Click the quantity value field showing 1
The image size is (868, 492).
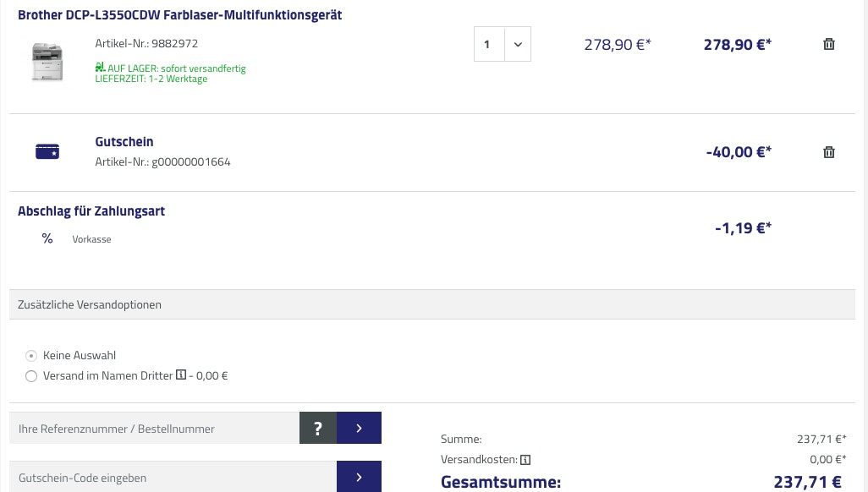coord(488,44)
